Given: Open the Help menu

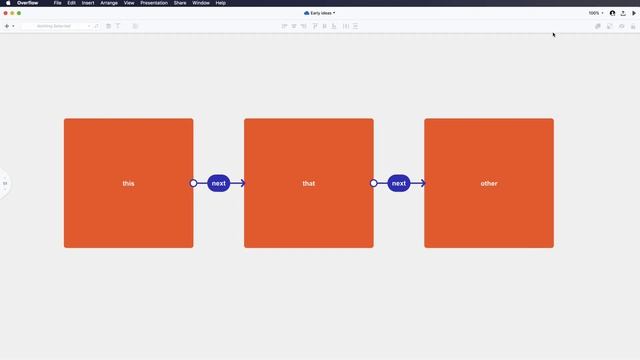Looking at the screenshot, I should (x=220, y=3).
